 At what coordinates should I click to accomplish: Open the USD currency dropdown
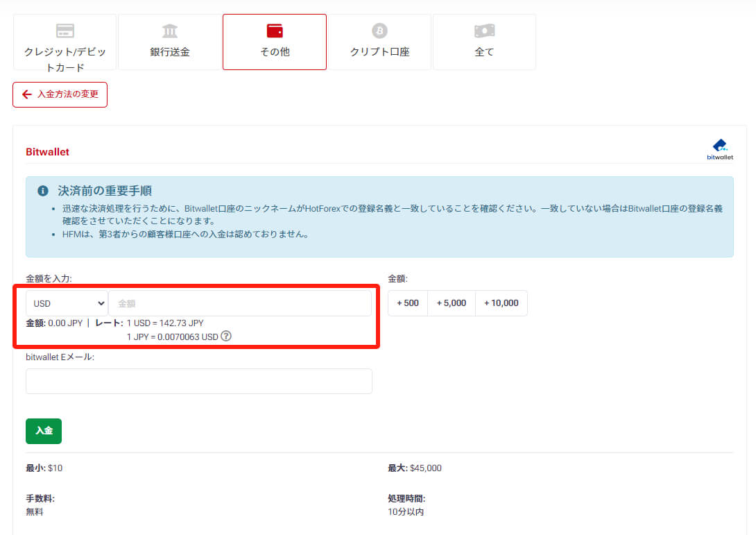coord(67,303)
